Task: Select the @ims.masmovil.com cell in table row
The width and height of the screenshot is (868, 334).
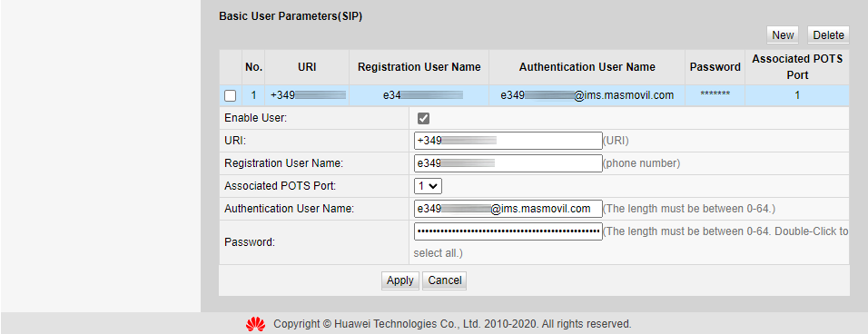Action: 587,95
